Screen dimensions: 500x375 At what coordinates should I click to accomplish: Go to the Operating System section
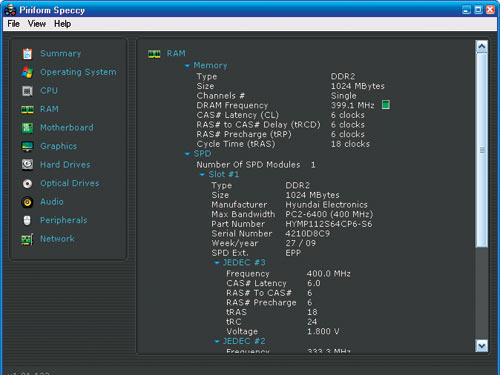click(78, 72)
